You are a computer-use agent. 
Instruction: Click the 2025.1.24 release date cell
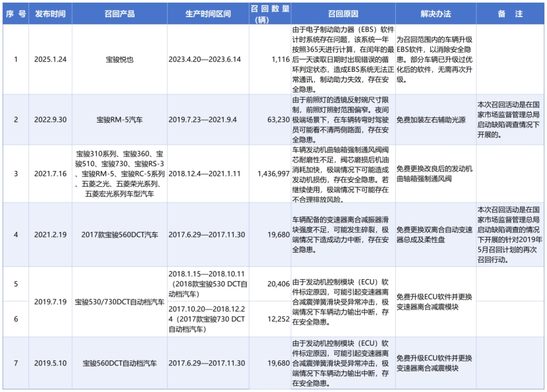[x=51, y=59]
